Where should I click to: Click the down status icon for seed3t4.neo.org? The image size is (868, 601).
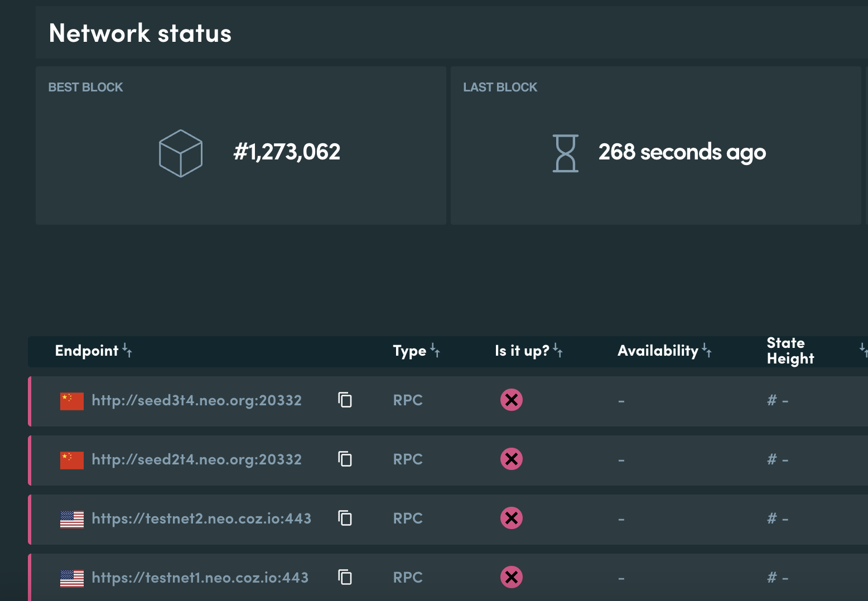pos(512,400)
